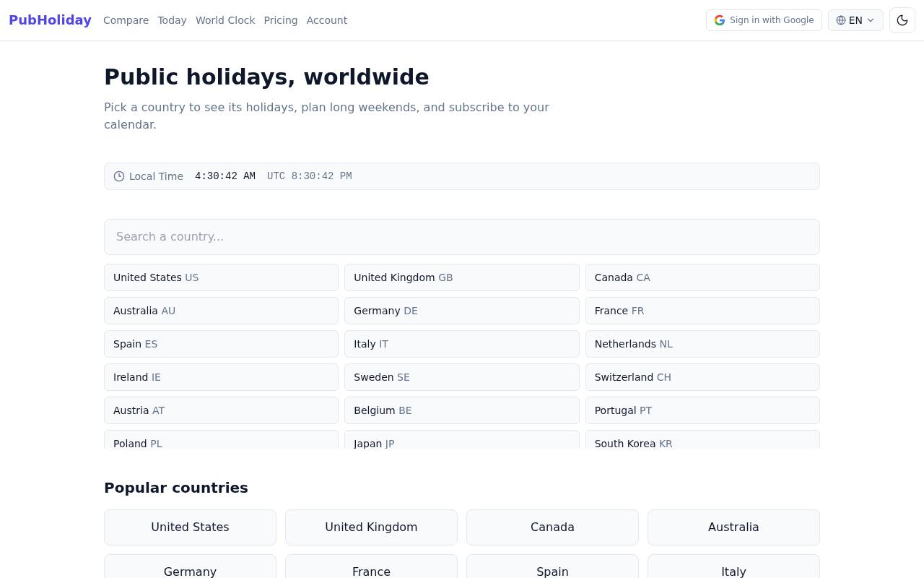Click the popular Australia card
Image resolution: width=924 pixels, height=578 pixels.
click(733, 527)
